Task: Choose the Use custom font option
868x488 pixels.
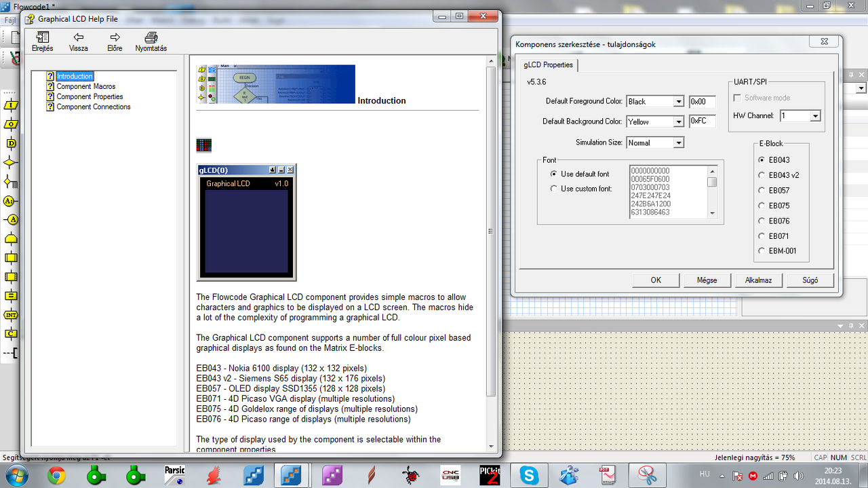Action: click(554, 189)
